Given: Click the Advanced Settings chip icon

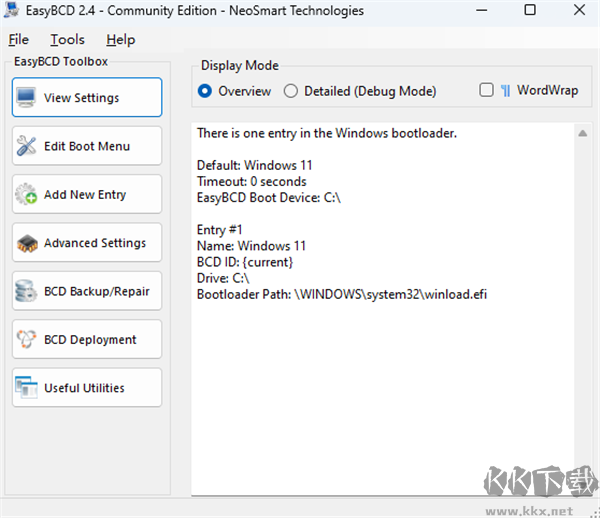Looking at the screenshot, I should point(27,243).
